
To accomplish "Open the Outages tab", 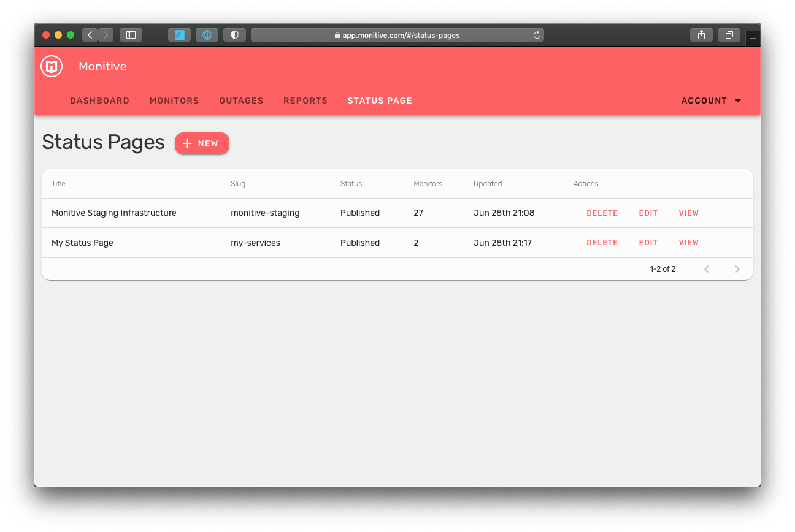I will pyautogui.click(x=241, y=101).
